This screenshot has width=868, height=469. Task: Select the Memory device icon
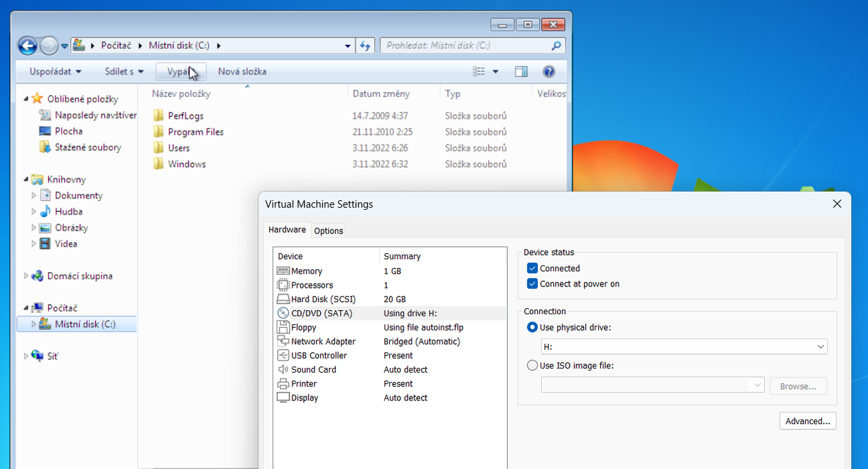pos(283,271)
